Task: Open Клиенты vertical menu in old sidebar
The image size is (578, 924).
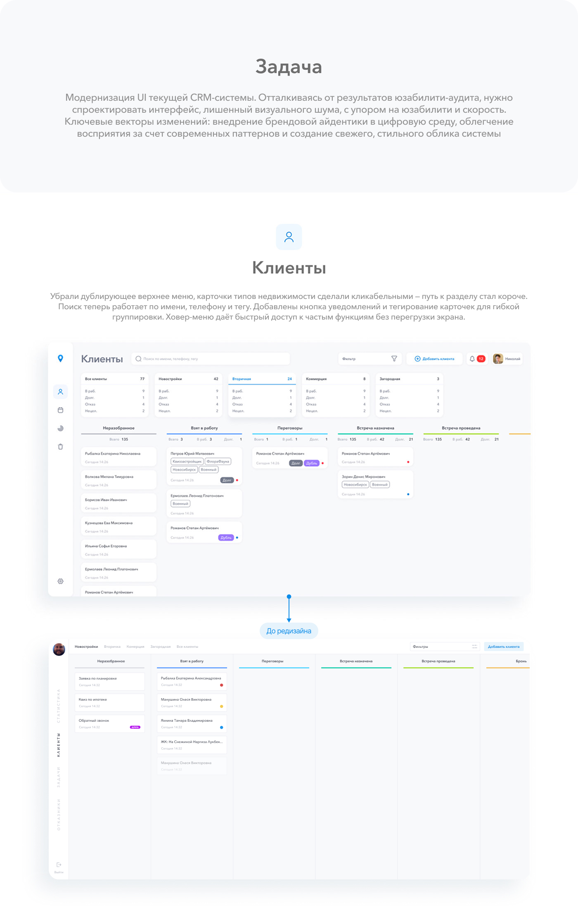Action: (59, 745)
